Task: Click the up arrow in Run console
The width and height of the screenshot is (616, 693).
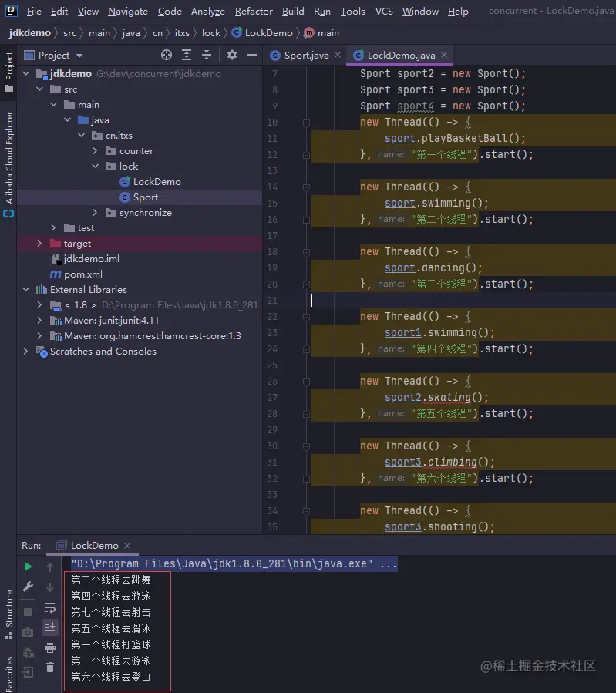Action: [x=50, y=567]
